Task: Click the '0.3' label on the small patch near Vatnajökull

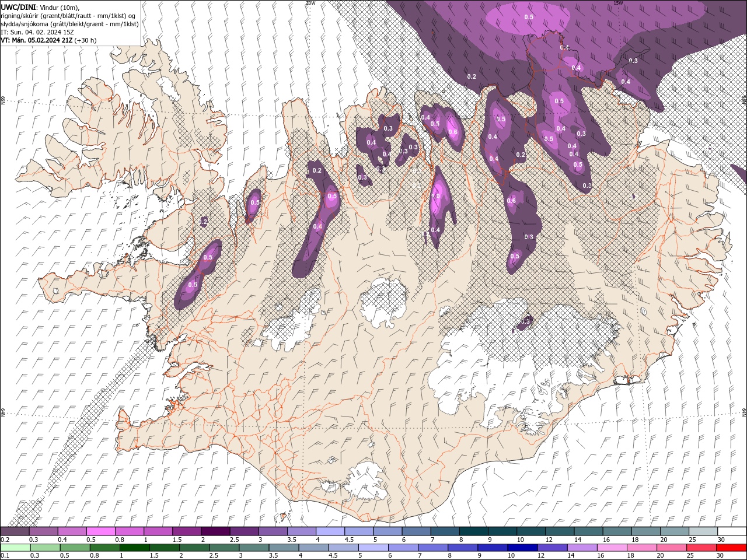Action: [526, 321]
